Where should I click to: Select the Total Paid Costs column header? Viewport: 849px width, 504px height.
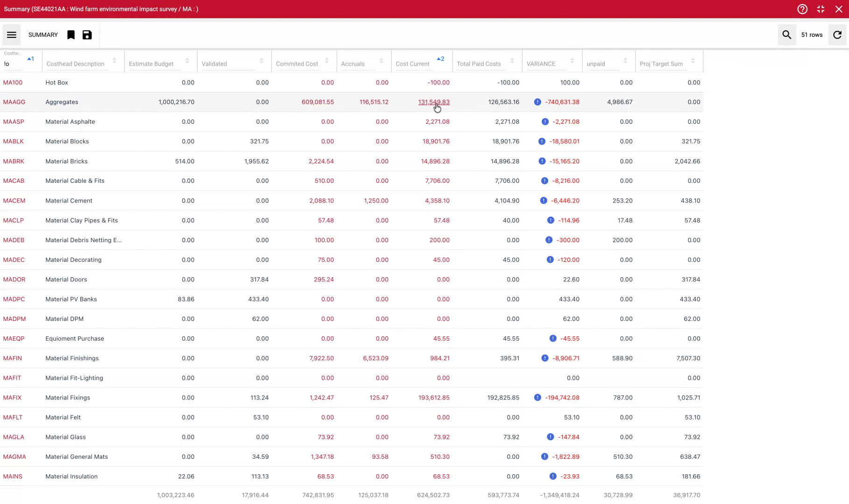(479, 64)
